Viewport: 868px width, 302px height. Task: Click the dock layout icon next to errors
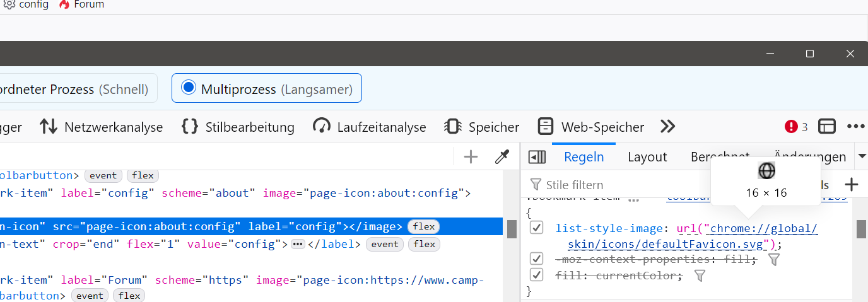[827, 127]
